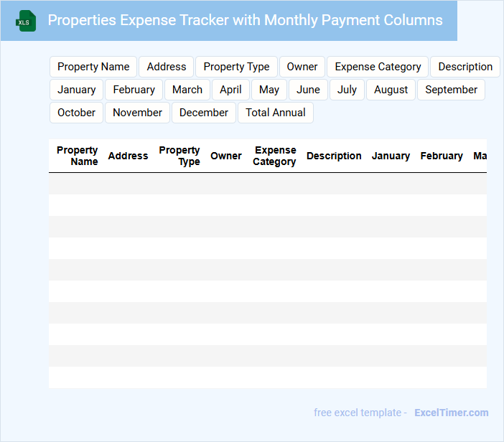Viewport: 504px width, 442px height.
Task: Select the March month tag
Action: click(x=187, y=90)
